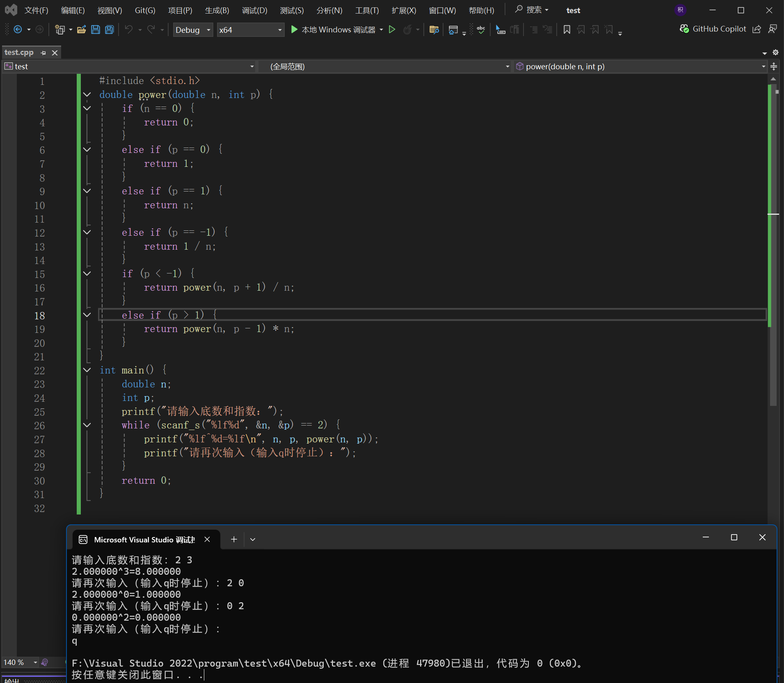This screenshot has height=683, width=784.
Task: Click the undo arrow icon
Action: (x=129, y=30)
